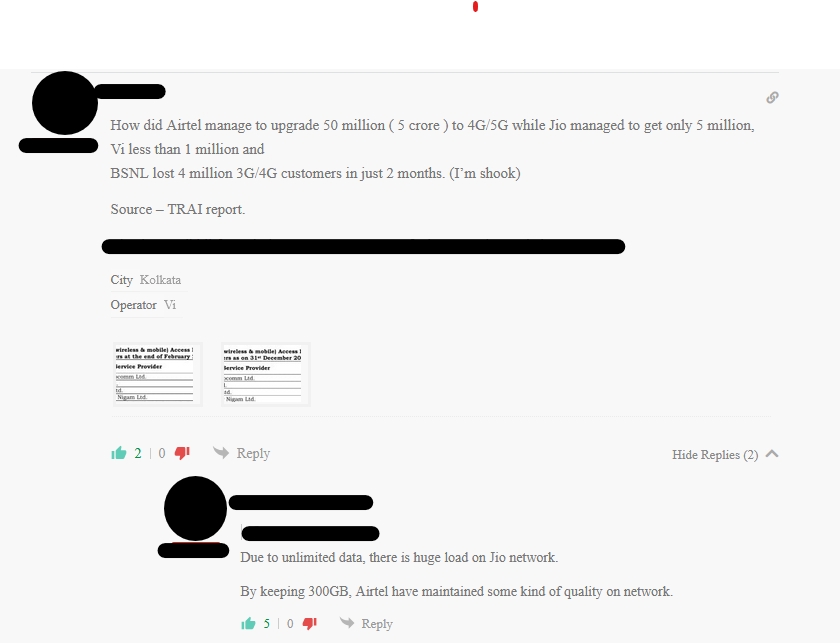
Task: Click reply arrow icon on nested comment
Action: click(x=347, y=623)
